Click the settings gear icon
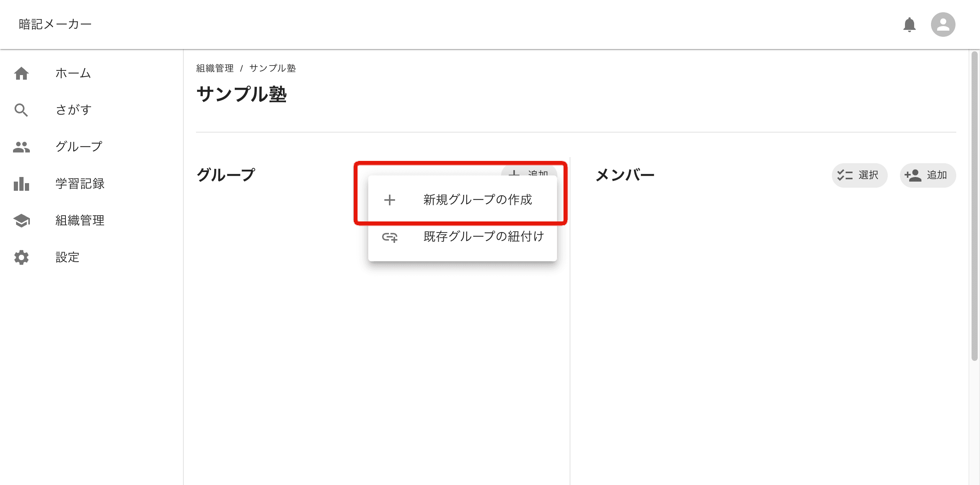Viewport: 980px width, 485px height. [21, 257]
